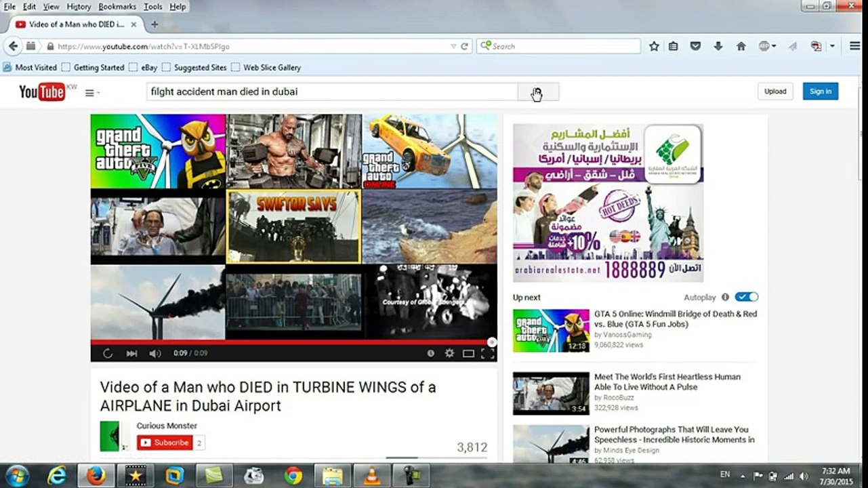Viewport: 868px width, 488px height.
Task: Open the Edit menu
Action: coord(29,7)
